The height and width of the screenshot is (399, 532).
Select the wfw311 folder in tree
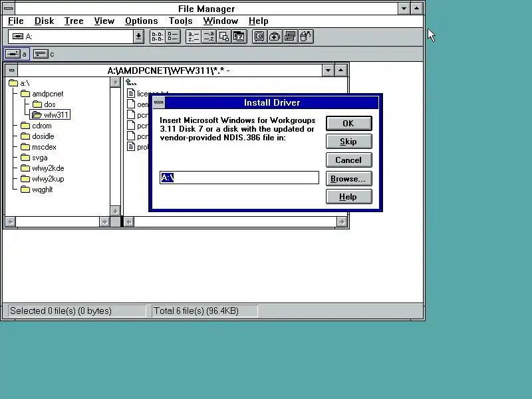click(x=51, y=114)
